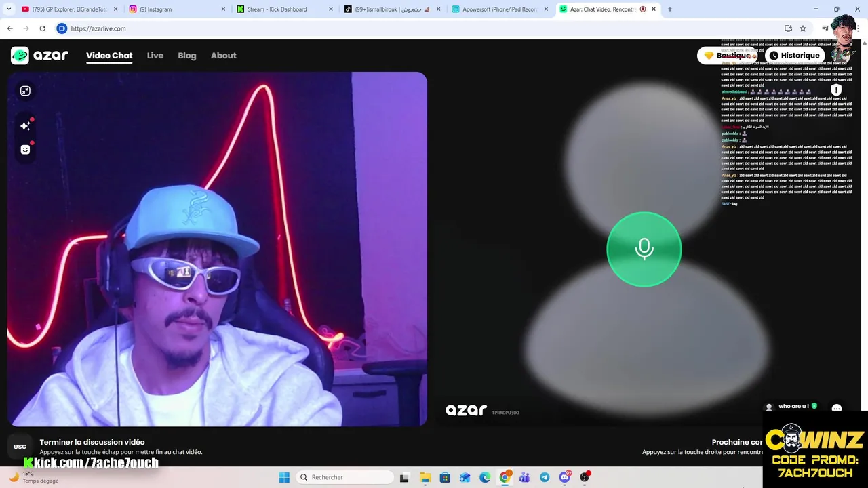Click Terminer la discussion vidéo

click(92, 442)
